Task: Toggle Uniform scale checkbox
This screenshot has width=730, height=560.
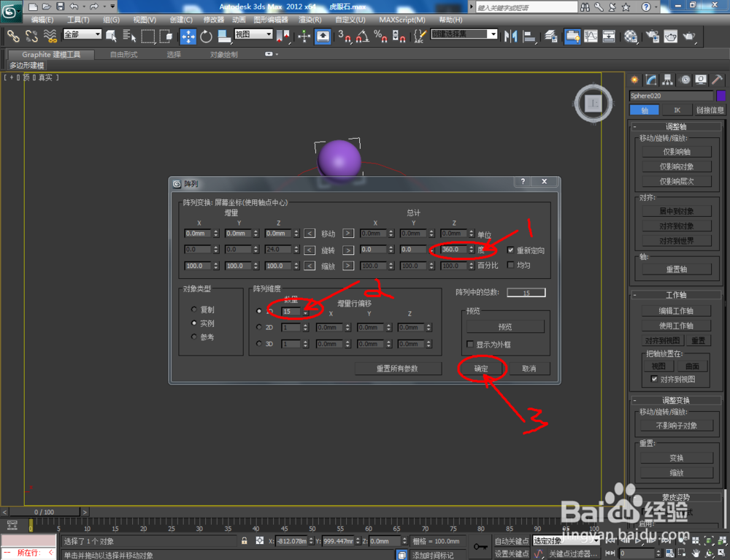Action: (x=510, y=264)
